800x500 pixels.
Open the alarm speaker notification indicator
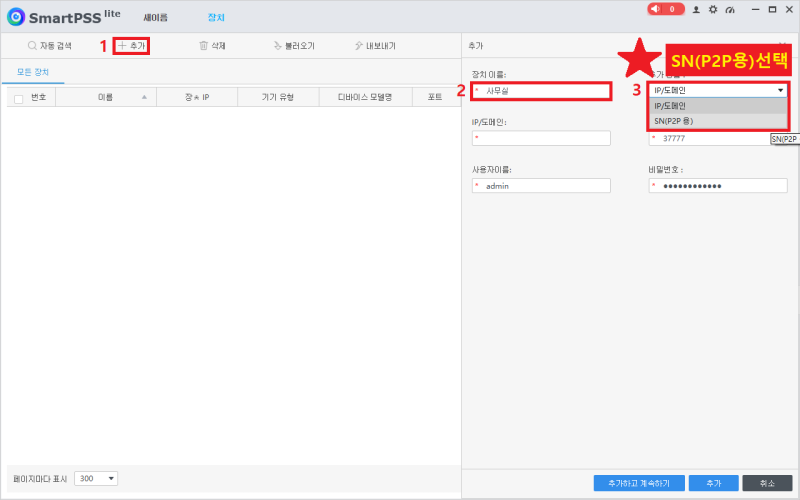(x=666, y=9)
